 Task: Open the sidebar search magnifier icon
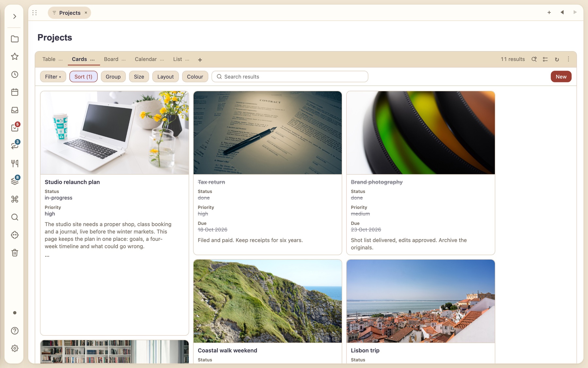pos(15,217)
